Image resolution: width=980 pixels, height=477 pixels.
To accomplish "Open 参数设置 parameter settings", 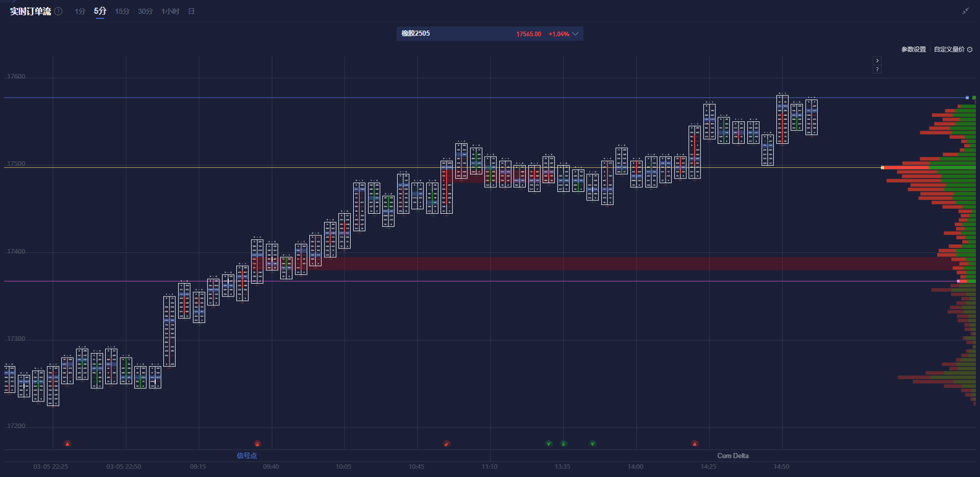I will (x=913, y=49).
